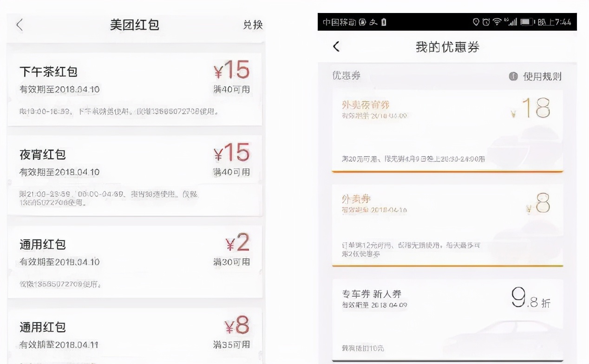Click the 美团红包 page title

click(135, 25)
